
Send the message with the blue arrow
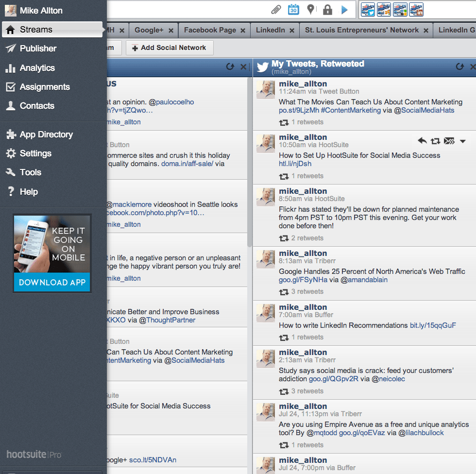[344, 10]
